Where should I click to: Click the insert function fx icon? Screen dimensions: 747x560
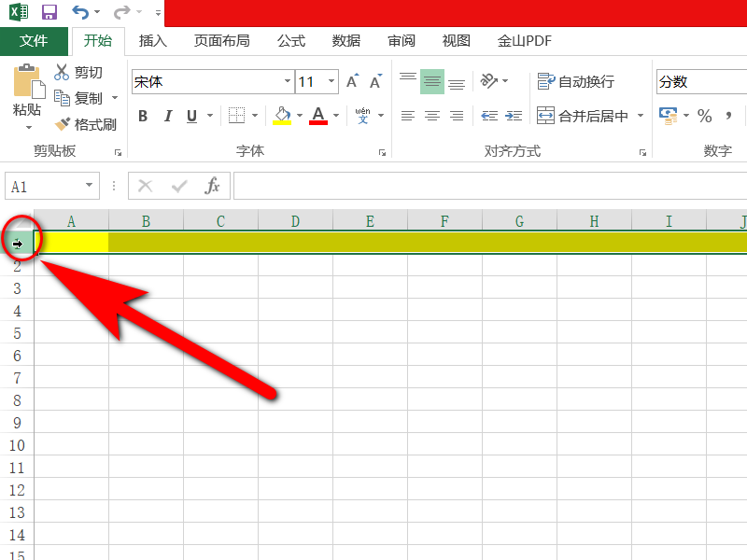click(212, 186)
